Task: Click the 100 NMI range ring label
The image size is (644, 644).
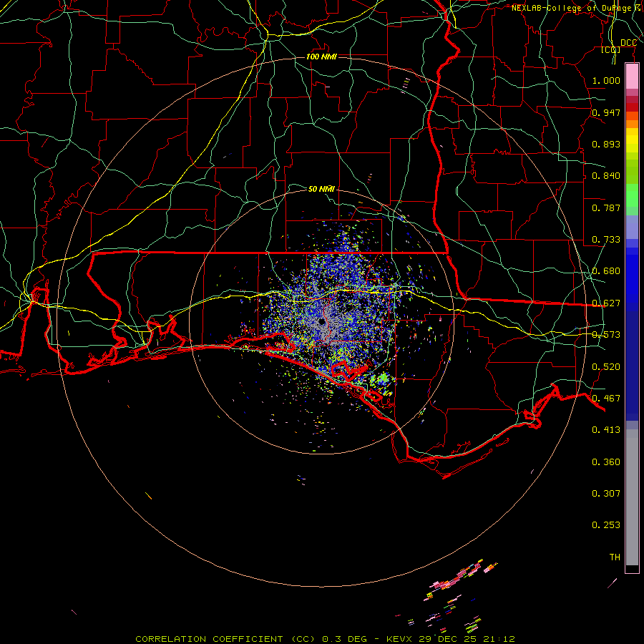Action: click(321, 57)
